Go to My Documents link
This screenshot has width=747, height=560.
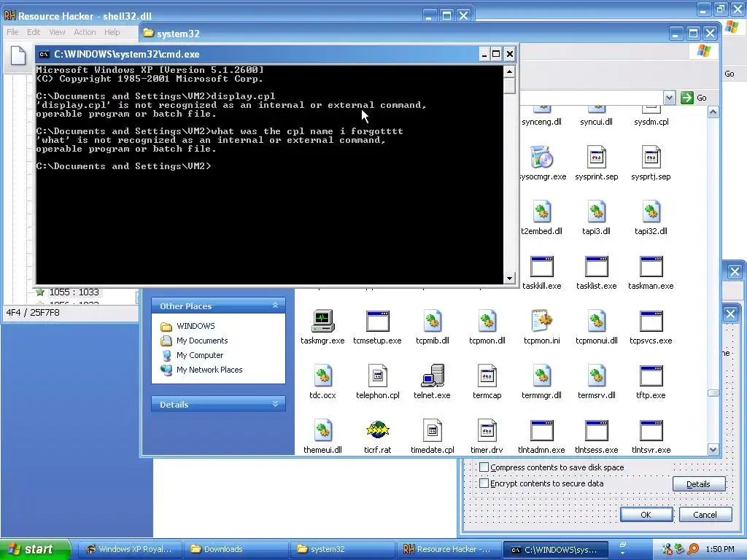[202, 341]
